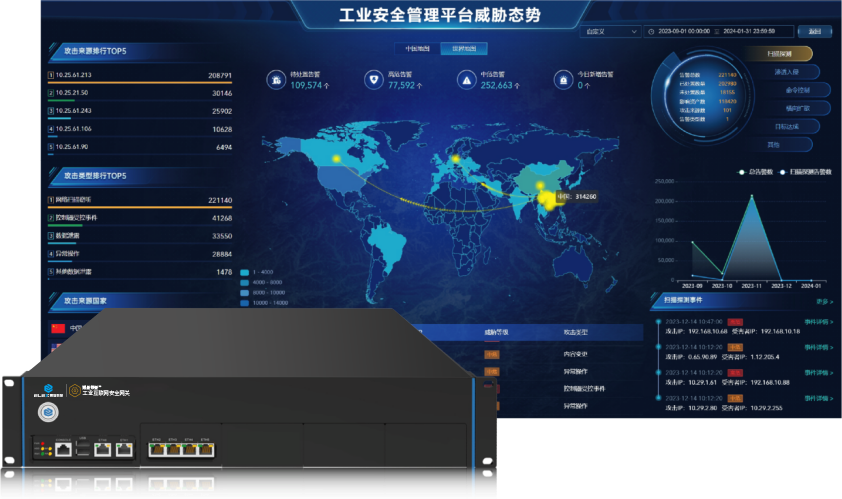Click the 查询 button next to date range

tap(815, 31)
